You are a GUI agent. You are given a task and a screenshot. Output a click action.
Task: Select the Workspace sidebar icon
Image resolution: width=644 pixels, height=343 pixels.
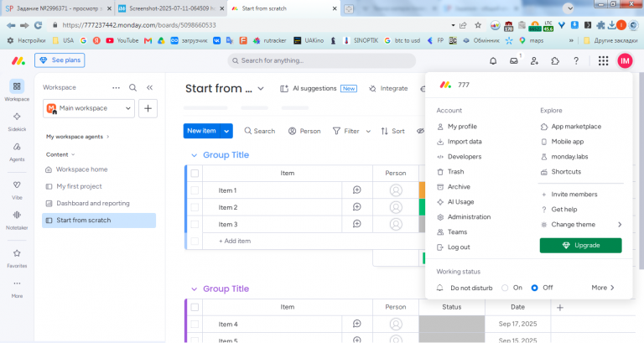coord(17,86)
